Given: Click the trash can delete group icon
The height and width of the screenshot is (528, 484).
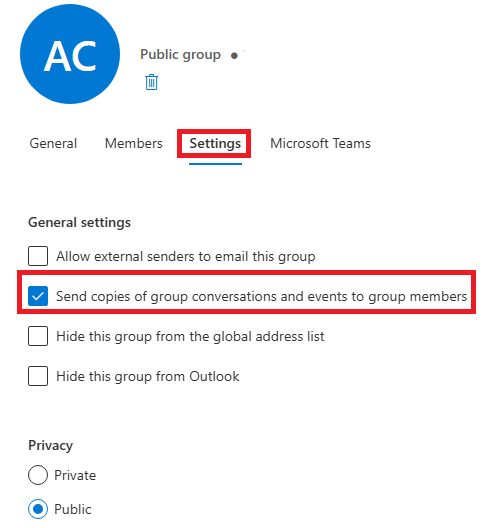Looking at the screenshot, I should point(151,82).
